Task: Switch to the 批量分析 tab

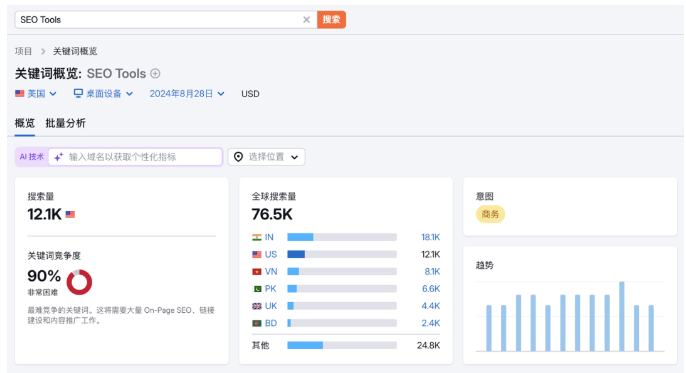Action: coord(66,123)
